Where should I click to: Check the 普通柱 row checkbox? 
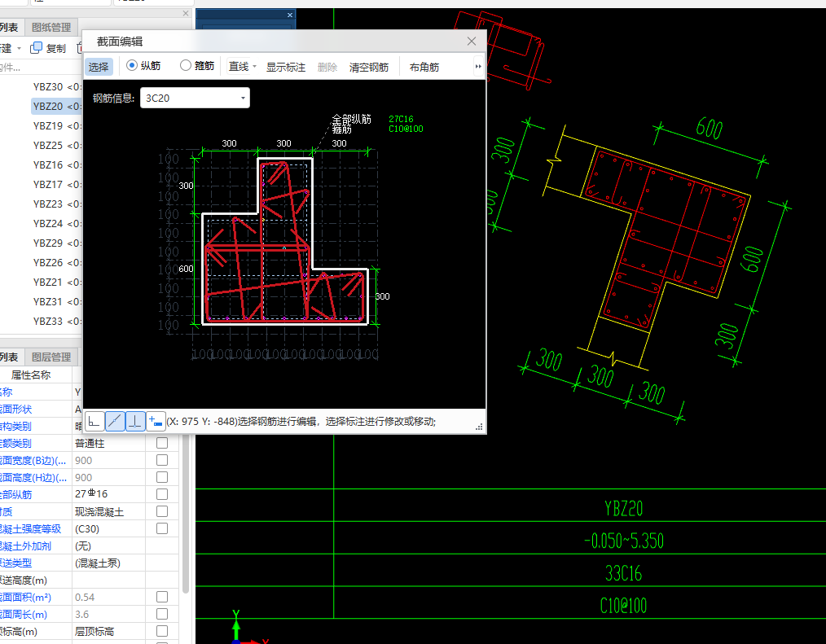[162, 443]
